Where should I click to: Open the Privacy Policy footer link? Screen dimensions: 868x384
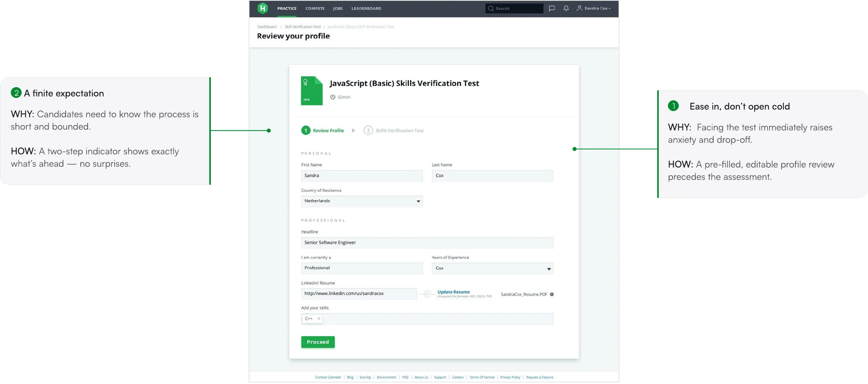[x=510, y=377]
